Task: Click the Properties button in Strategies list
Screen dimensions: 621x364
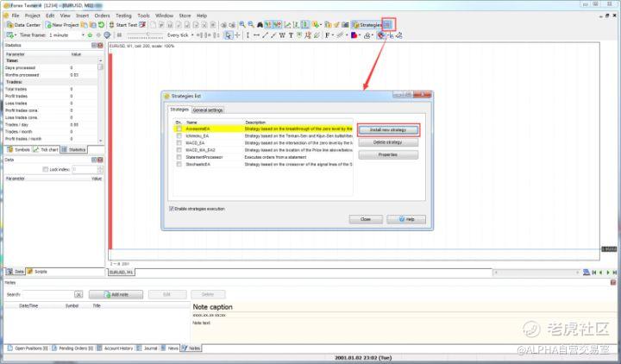Action: click(x=388, y=154)
